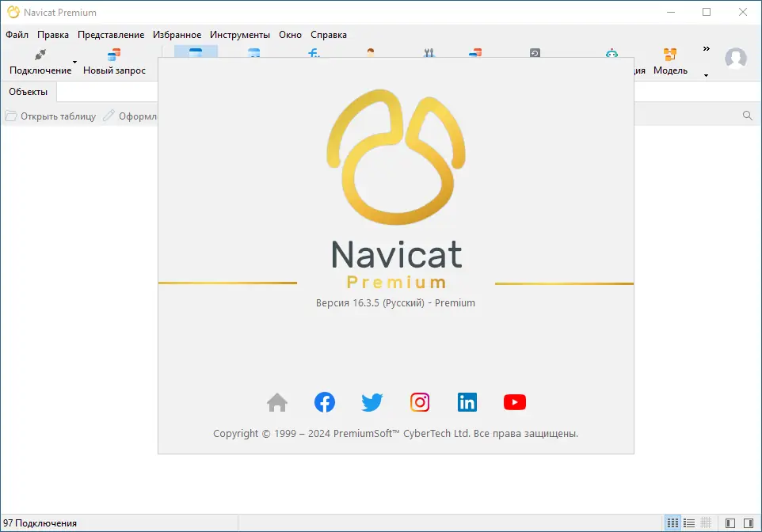
Task: Switch to list view in status bar
Action: tap(689, 523)
